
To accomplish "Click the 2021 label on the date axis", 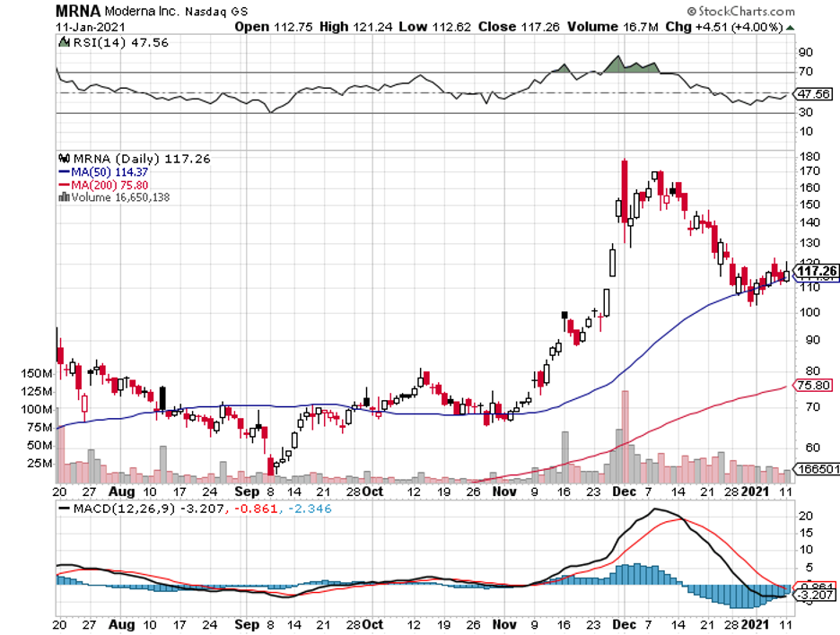I will coord(759,491).
